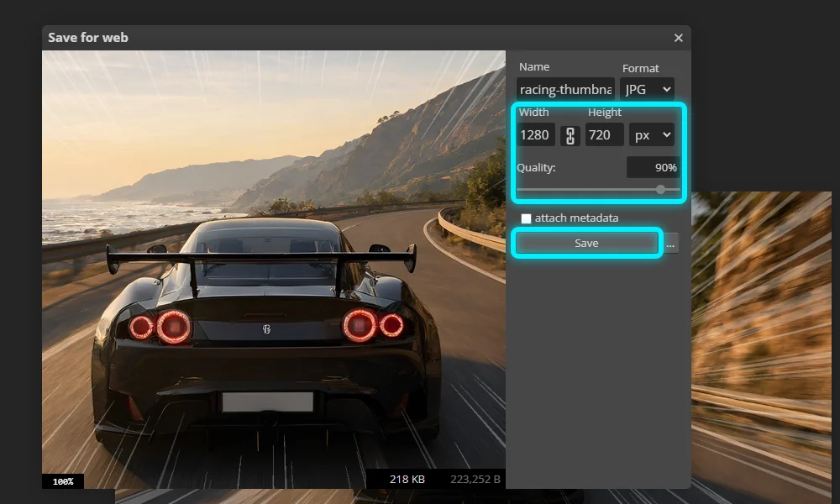Click the Height field showing 720
840x504 pixels.
(x=604, y=135)
